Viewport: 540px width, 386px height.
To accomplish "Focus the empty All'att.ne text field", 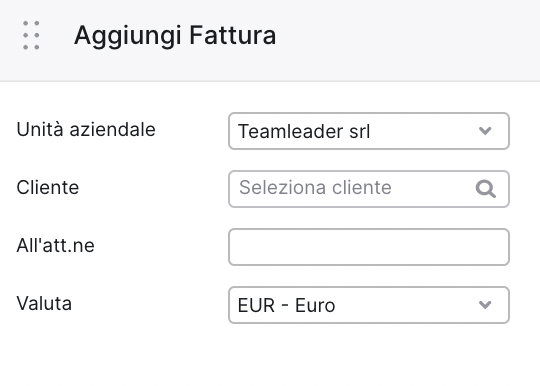I will [369, 247].
